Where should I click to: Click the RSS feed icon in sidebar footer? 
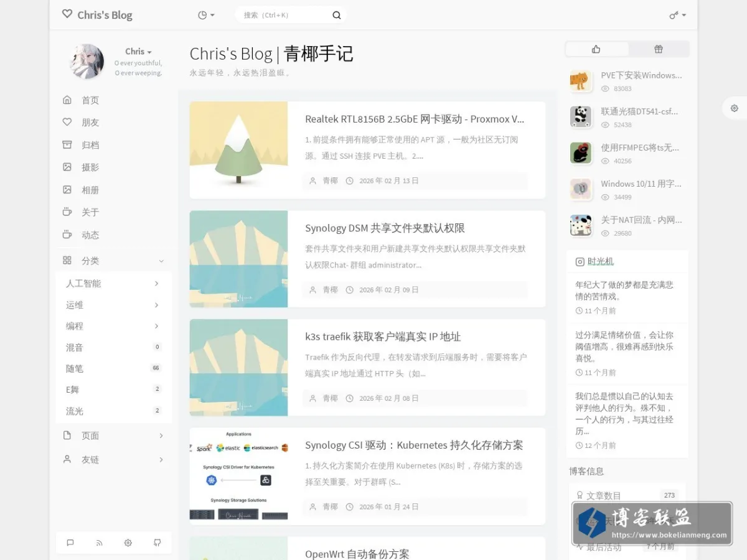pyautogui.click(x=99, y=543)
